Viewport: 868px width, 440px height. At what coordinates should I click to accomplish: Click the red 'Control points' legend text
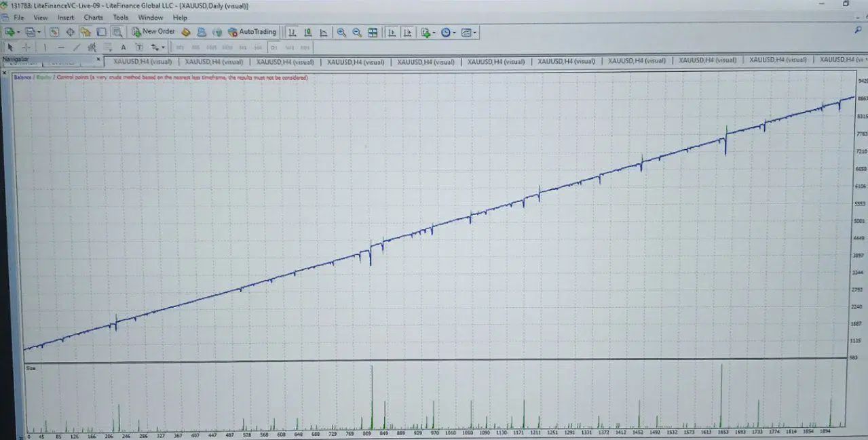(x=182, y=77)
